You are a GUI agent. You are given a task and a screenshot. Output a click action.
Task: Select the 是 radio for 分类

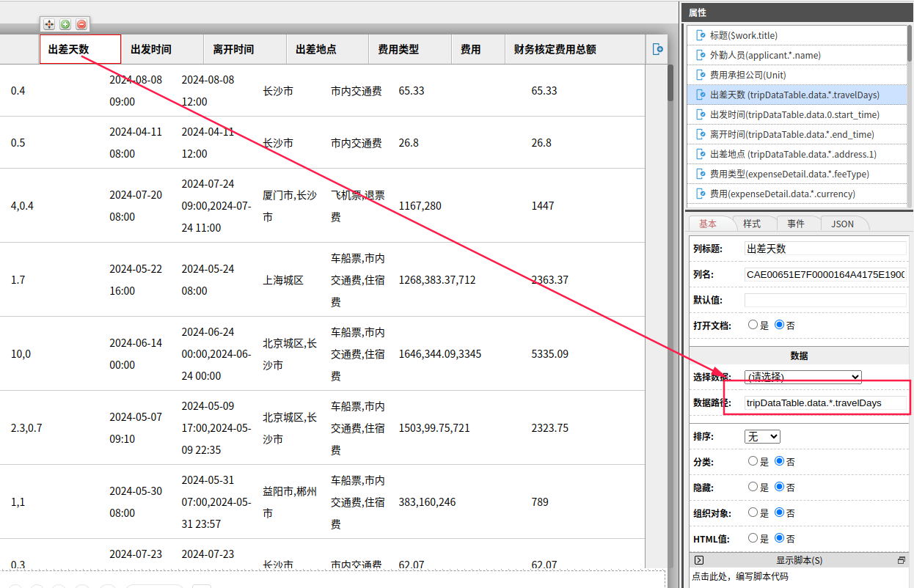[x=752, y=461]
